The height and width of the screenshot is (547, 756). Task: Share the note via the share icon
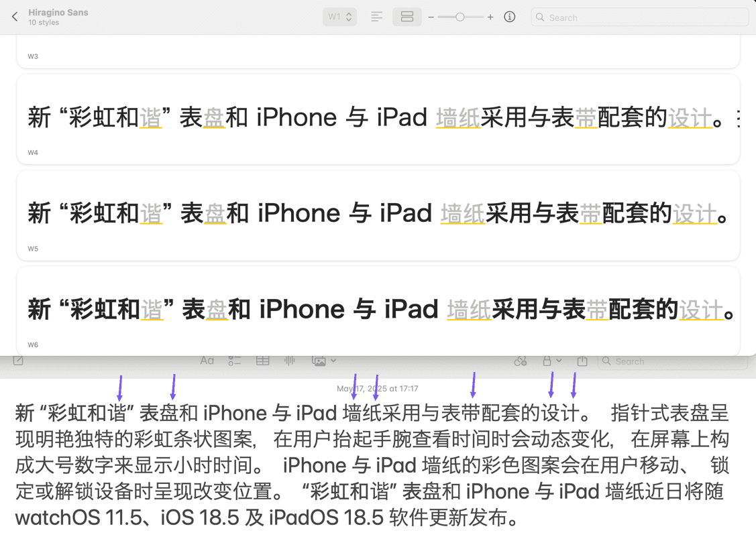pyautogui.click(x=582, y=360)
